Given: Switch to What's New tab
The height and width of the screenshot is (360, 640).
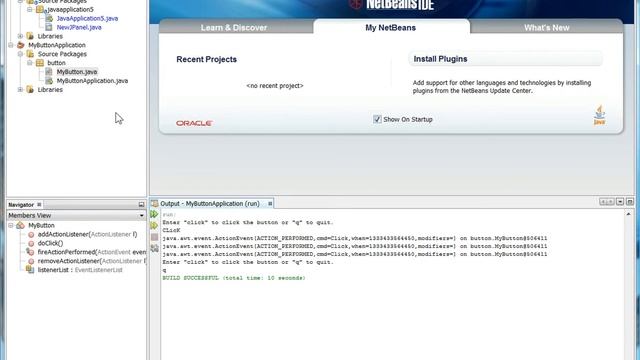Looking at the screenshot, I should 547,27.
